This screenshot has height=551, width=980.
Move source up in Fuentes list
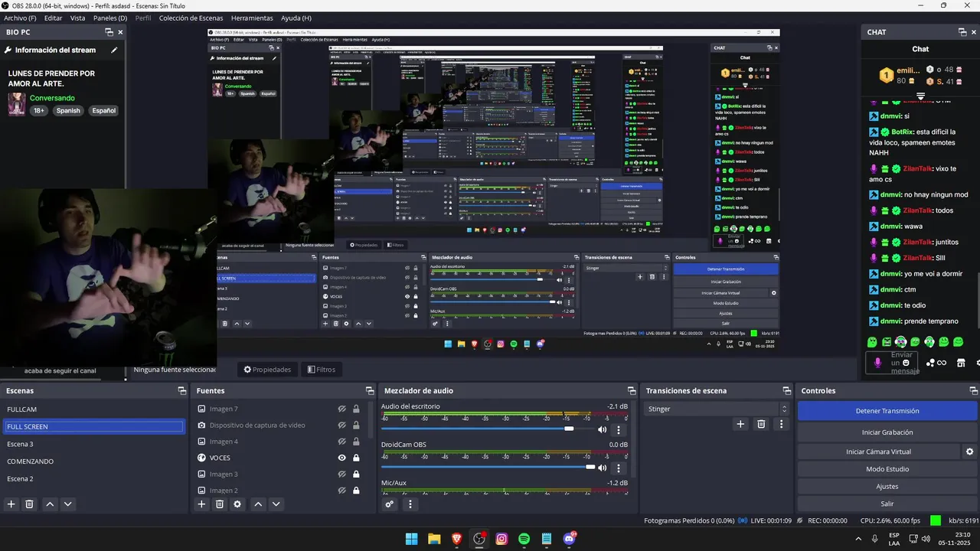tap(258, 504)
